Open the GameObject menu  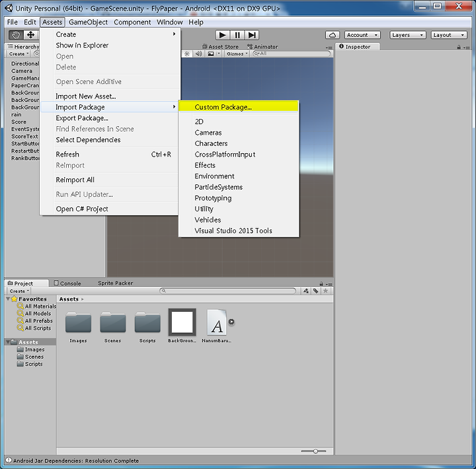tap(88, 22)
